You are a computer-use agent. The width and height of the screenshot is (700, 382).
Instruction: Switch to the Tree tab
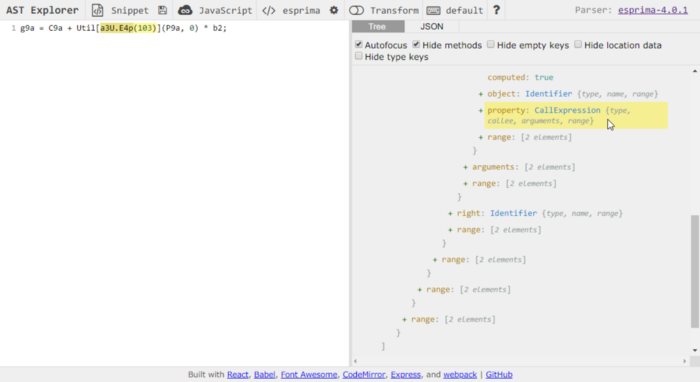point(378,27)
